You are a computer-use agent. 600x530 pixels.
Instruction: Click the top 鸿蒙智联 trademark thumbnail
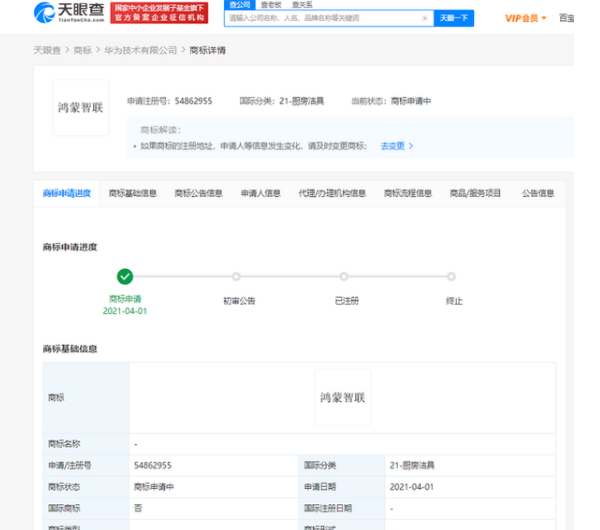point(80,108)
